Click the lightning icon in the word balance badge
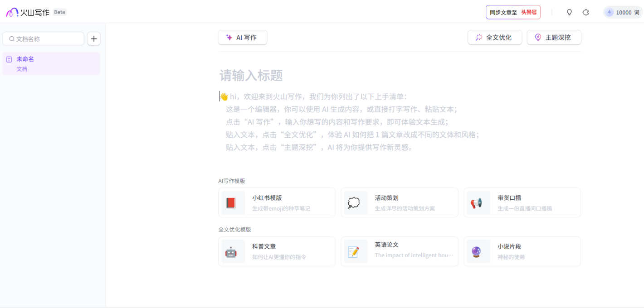644x308 pixels. point(610,12)
